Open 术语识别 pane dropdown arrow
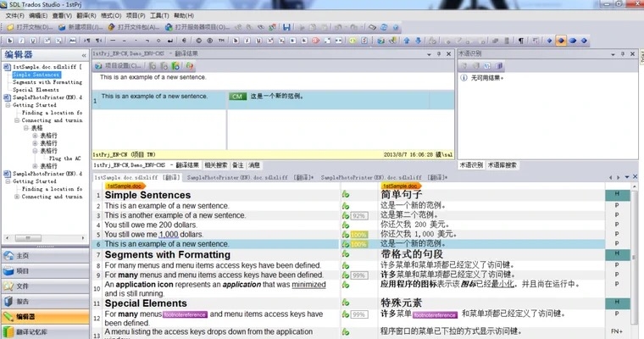 pyautogui.click(x=613, y=54)
